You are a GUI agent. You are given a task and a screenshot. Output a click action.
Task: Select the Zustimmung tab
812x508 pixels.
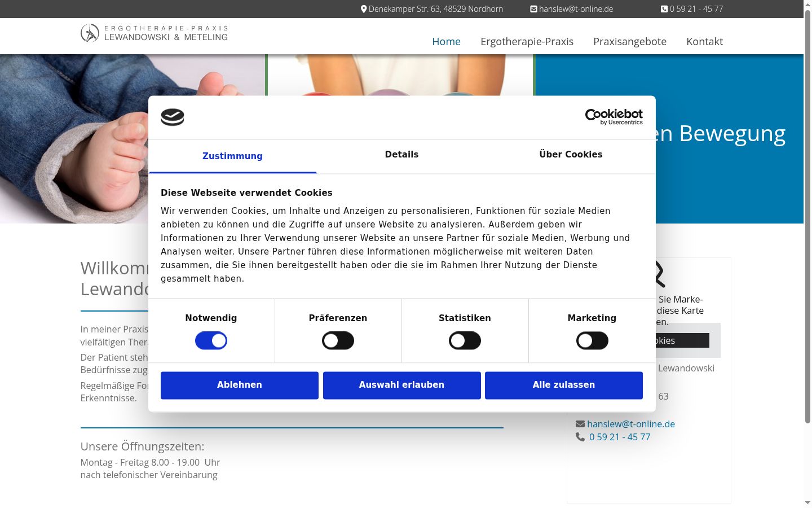point(232,156)
